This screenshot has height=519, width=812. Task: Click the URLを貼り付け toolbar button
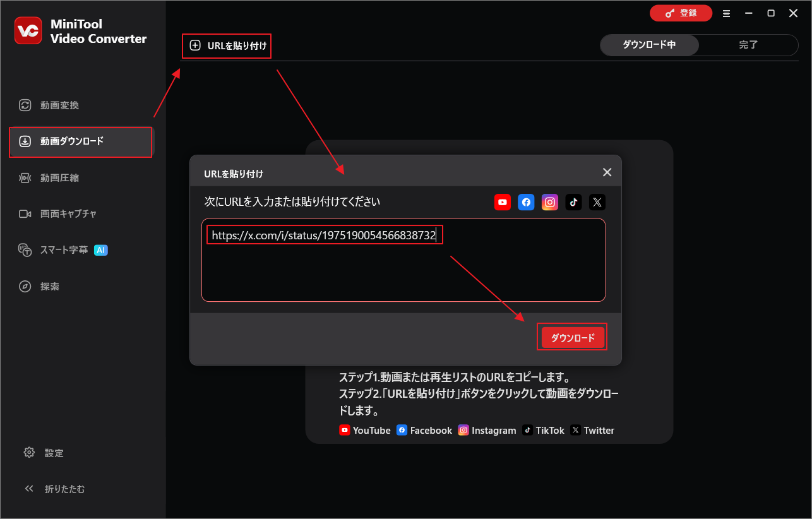coord(228,45)
